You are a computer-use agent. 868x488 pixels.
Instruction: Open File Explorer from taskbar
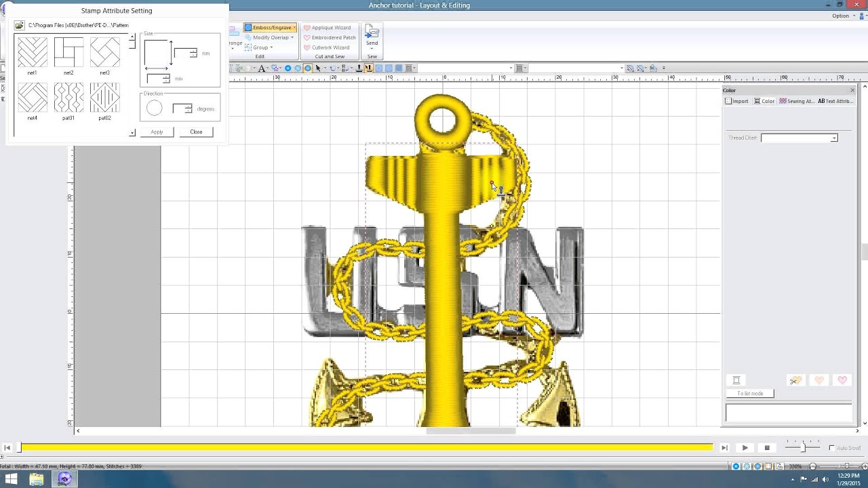point(37,479)
